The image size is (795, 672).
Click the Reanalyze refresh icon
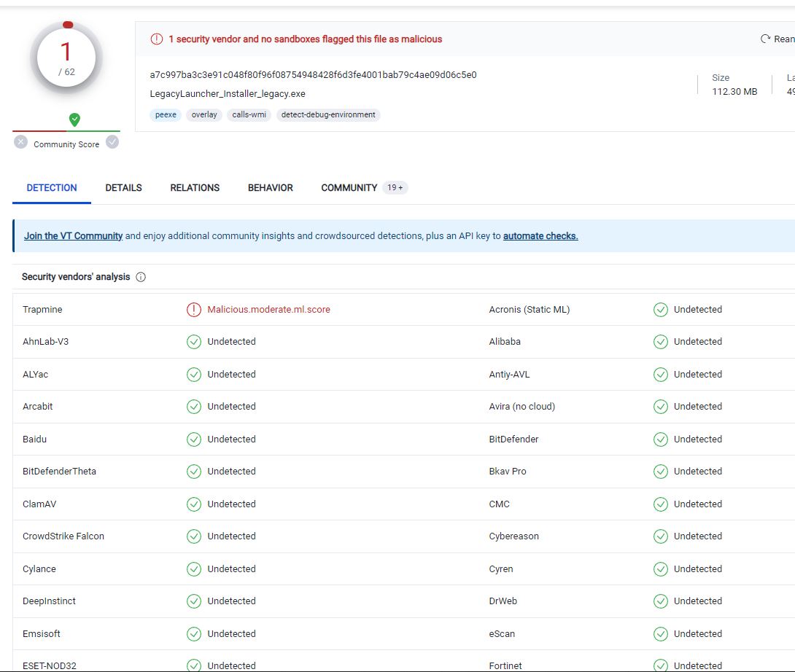[765, 39]
